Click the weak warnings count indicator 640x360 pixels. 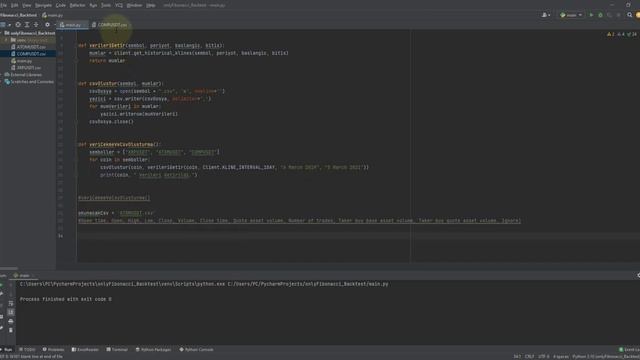pos(621,34)
